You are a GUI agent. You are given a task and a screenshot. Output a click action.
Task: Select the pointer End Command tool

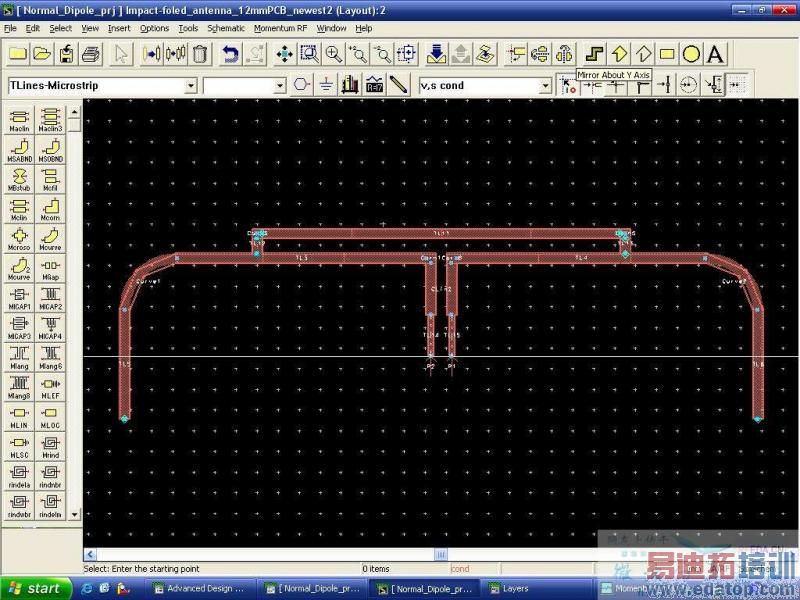(x=121, y=54)
